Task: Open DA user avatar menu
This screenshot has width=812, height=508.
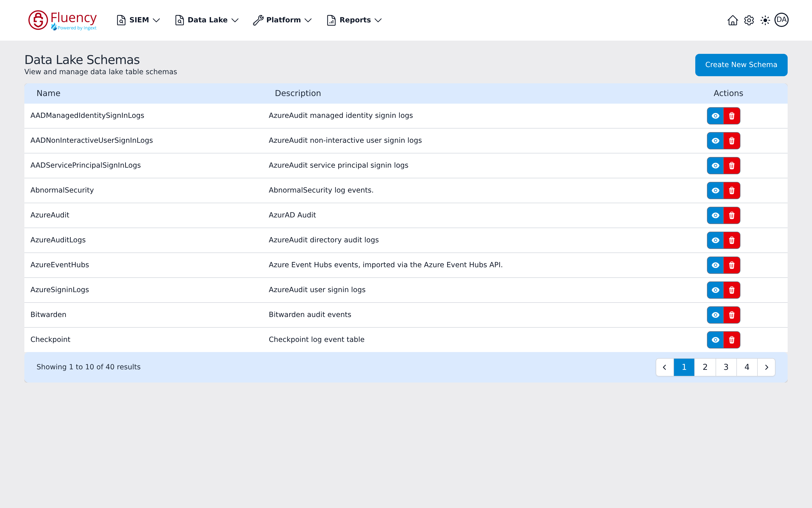Action: tap(782, 20)
